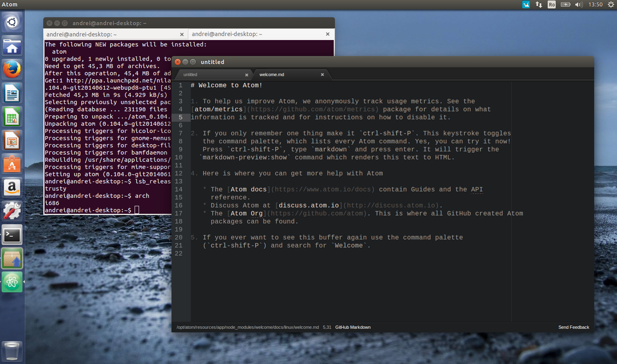Open the Trash from the launcher
The width and height of the screenshot is (617, 364).
[x=12, y=350]
